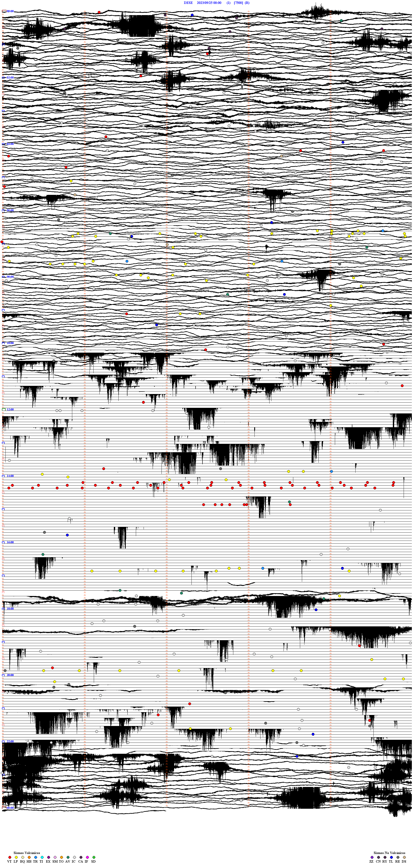This screenshot has height=868, width=414.
Task: Click the bright green SD legend marker
Action: coord(94,857)
